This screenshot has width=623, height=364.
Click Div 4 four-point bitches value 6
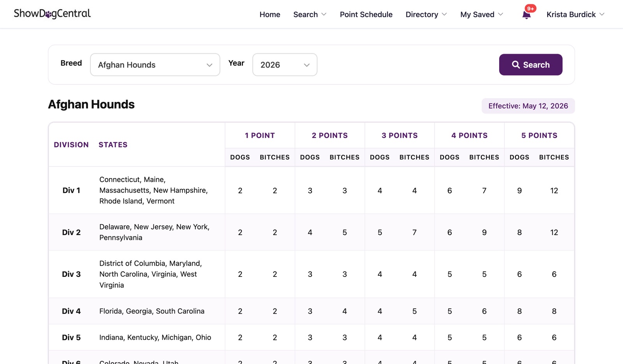pyautogui.click(x=484, y=311)
